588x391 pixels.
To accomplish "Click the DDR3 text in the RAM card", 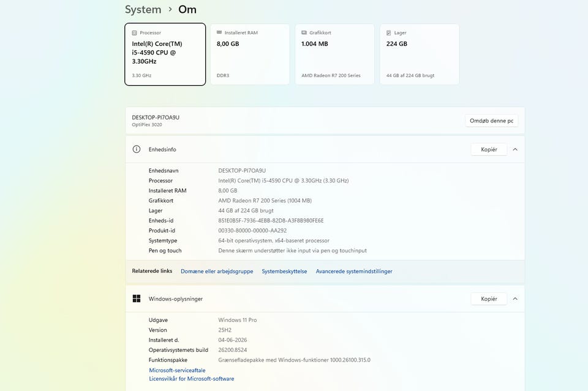I will point(223,75).
